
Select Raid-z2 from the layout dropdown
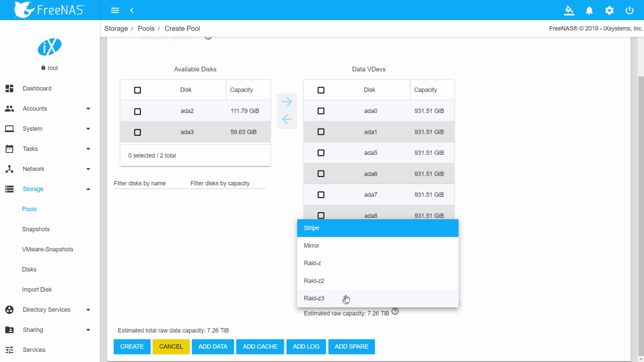pyautogui.click(x=314, y=281)
